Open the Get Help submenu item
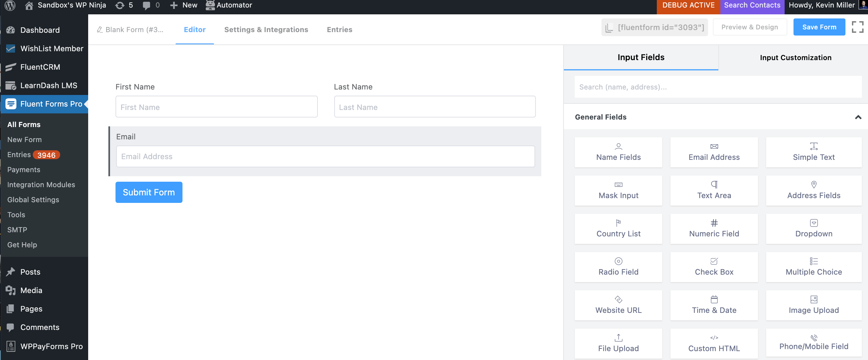Image resolution: width=868 pixels, height=360 pixels. point(22,245)
